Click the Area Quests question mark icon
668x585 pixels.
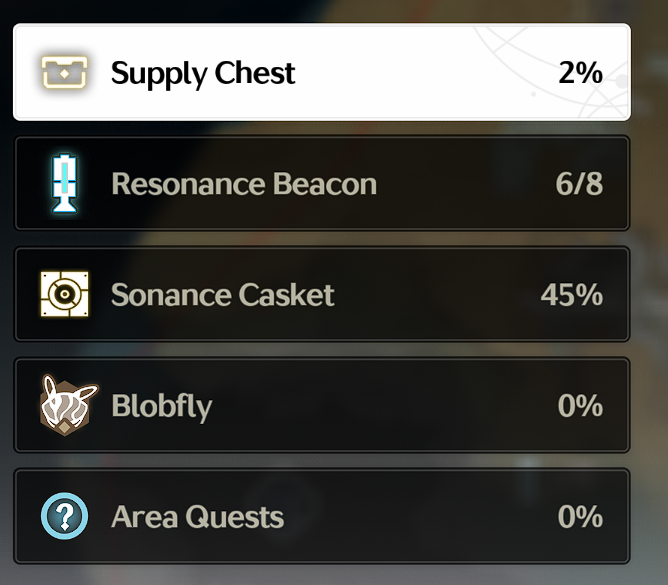[64, 516]
